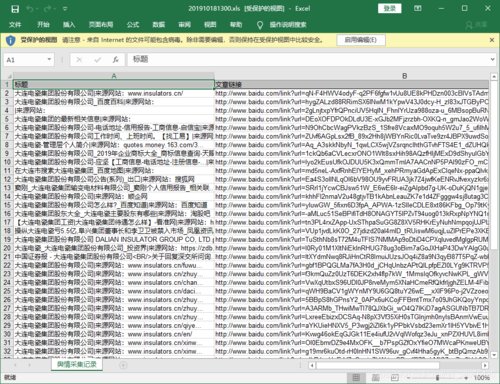Click the New Sheet plus icon
The height and width of the screenshot is (384, 500).
(123, 365)
